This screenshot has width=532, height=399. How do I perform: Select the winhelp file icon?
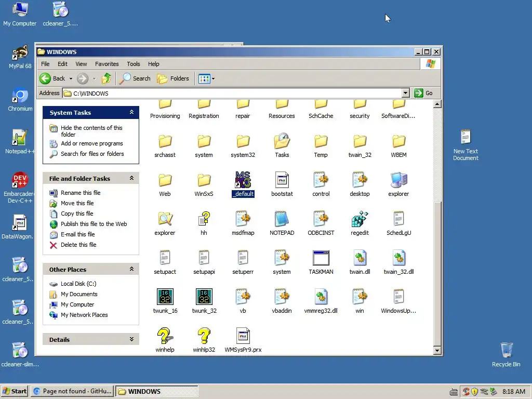(165, 336)
